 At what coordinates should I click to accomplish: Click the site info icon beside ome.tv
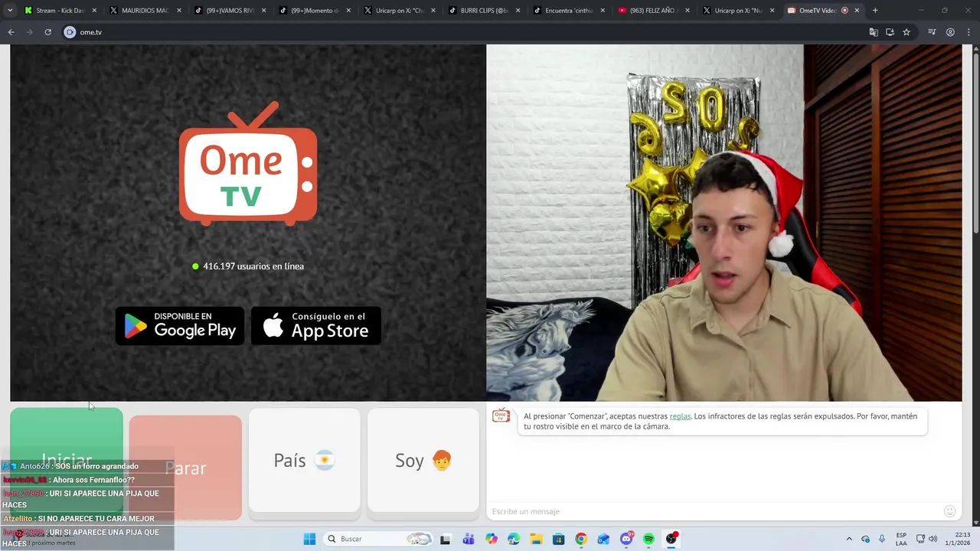point(70,32)
